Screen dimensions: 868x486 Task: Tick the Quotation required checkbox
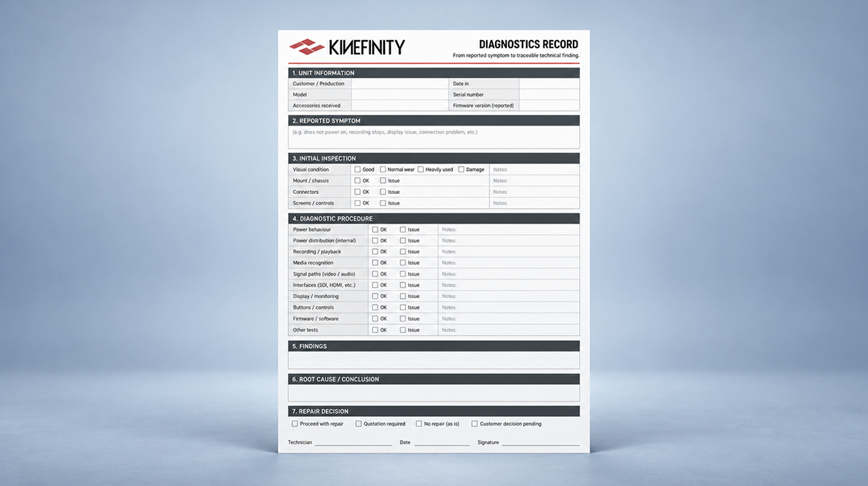pos(359,424)
